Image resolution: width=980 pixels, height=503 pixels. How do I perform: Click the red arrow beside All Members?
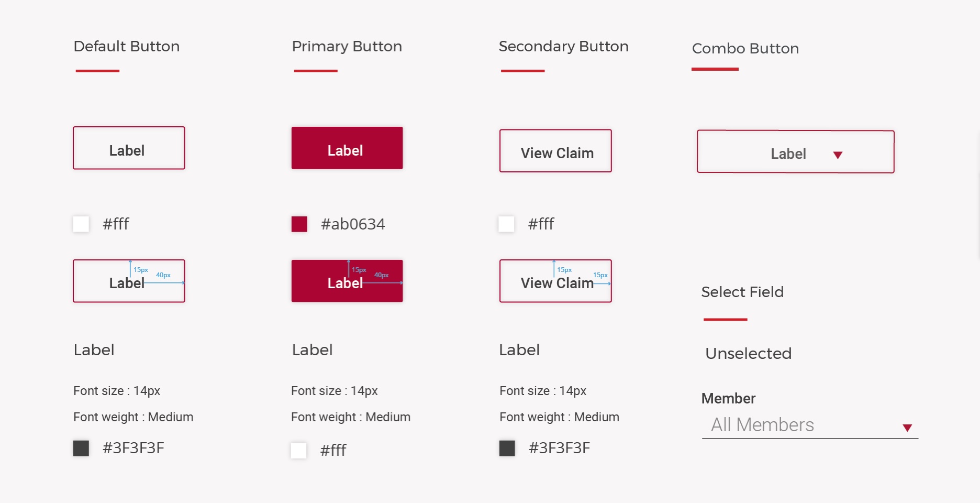907,428
